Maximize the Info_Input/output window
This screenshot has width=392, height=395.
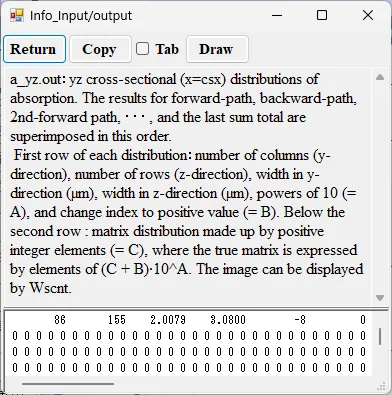[x=322, y=15]
